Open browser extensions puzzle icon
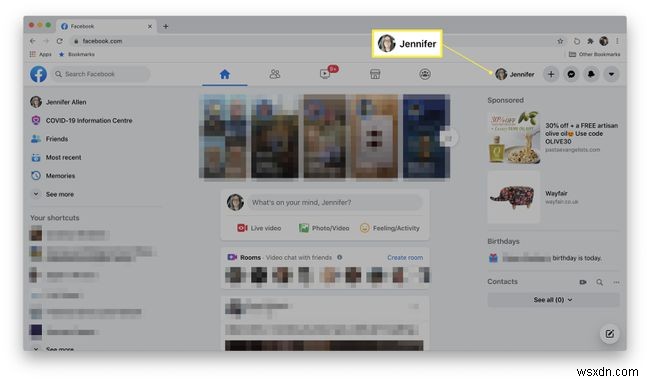650x382 pixels. [x=590, y=41]
